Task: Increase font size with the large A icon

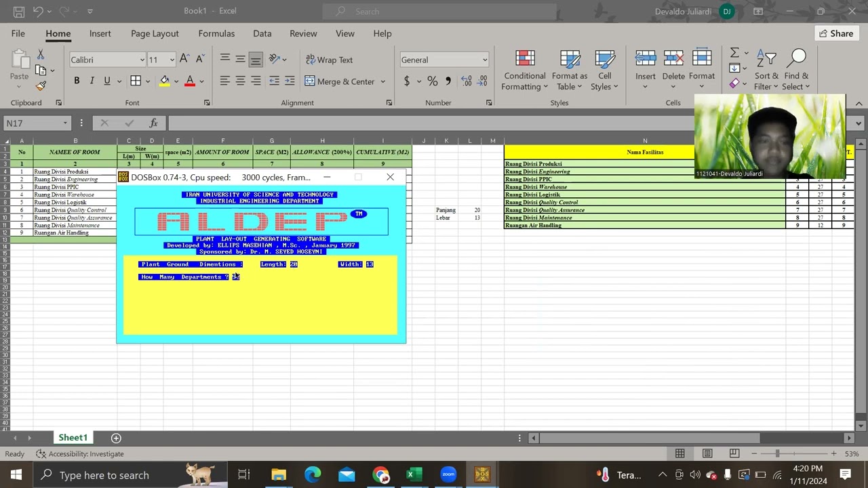Action: point(184,60)
